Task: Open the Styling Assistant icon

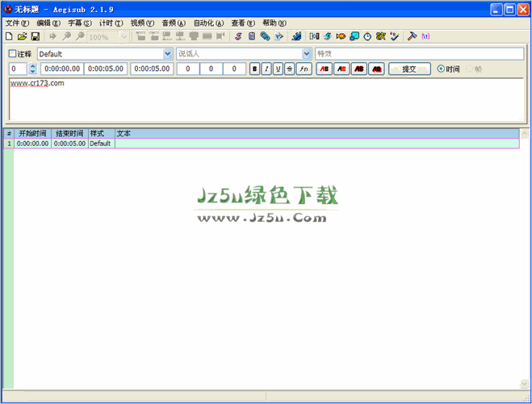Action: click(x=328, y=36)
